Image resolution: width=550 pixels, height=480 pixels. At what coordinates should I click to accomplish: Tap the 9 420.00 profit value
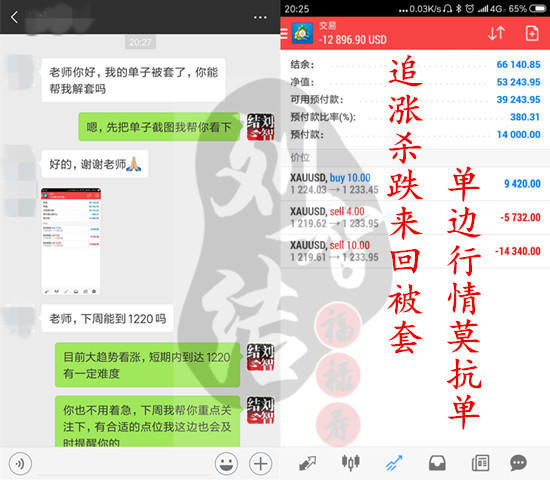[522, 184]
